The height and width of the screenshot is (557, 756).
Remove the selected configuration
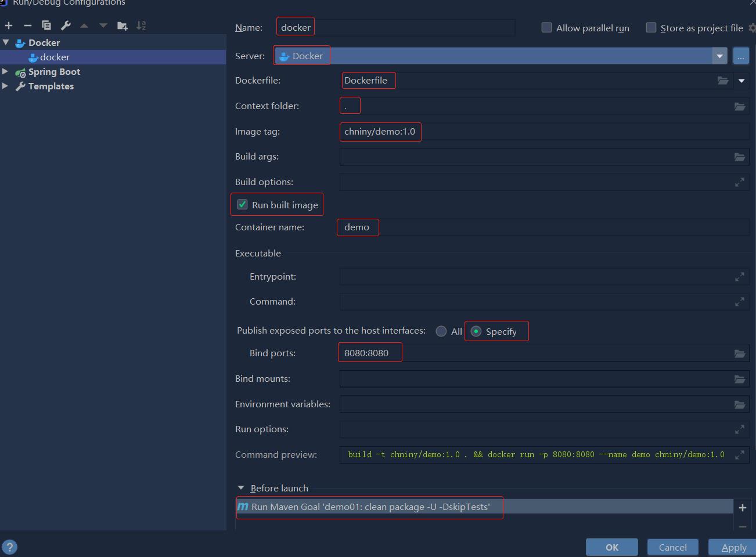point(27,26)
